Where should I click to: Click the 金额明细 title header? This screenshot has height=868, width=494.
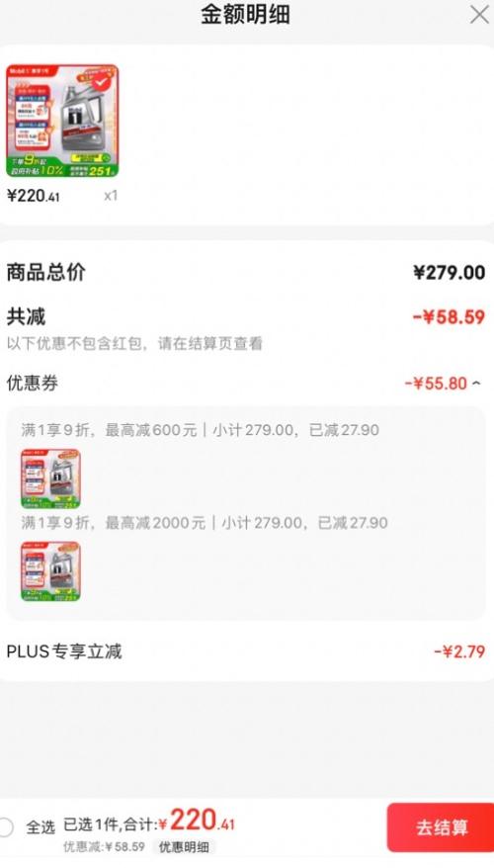(x=245, y=15)
